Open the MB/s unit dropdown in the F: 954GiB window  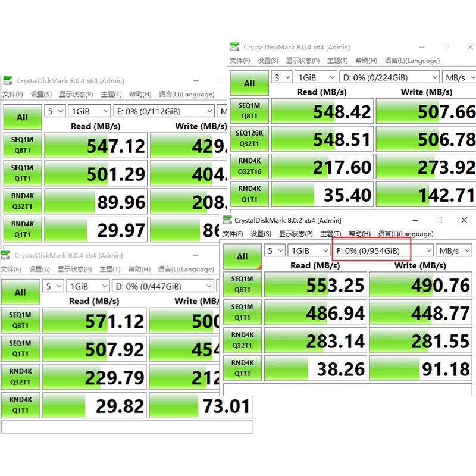453,251
